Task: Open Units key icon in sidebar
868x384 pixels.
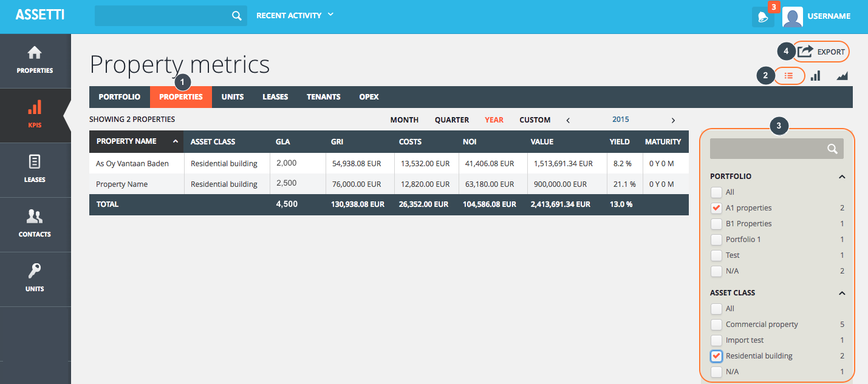Action: click(35, 278)
